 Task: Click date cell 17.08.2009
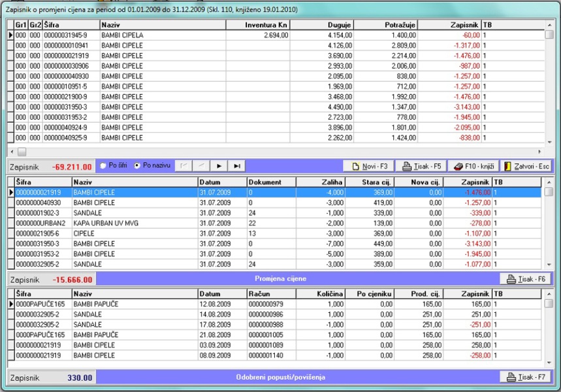pos(222,325)
